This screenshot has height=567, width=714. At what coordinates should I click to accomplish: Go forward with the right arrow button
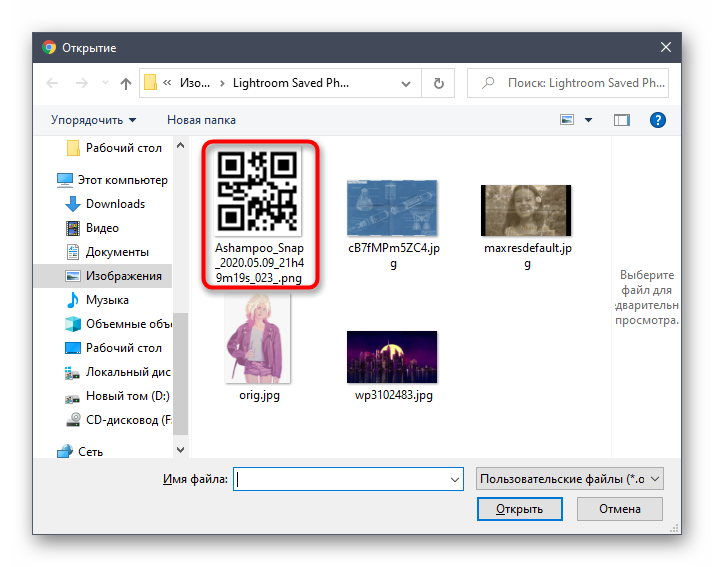(82, 83)
